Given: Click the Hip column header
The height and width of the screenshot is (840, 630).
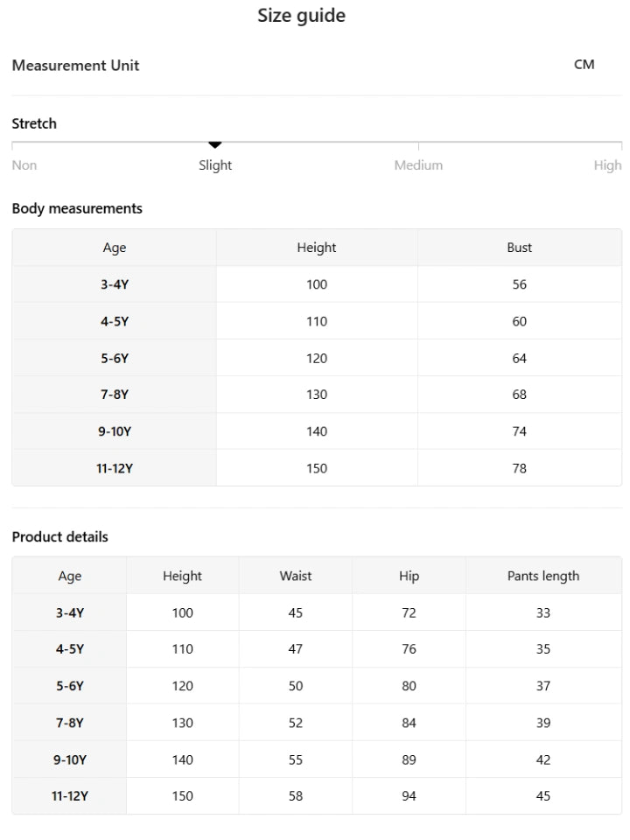Looking at the screenshot, I should point(409,576).
